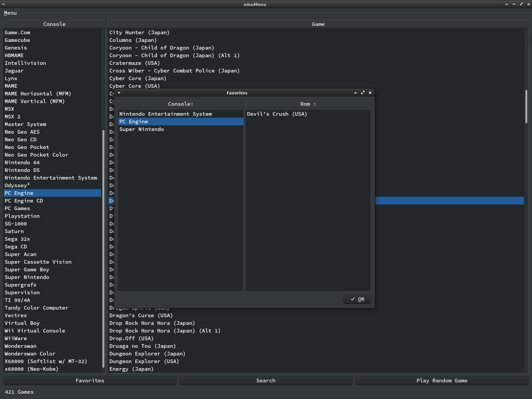The width and height of the screenshot is (532, 399).
Task: Select Super Cassette Vision console
Action: tap(52, 262)
